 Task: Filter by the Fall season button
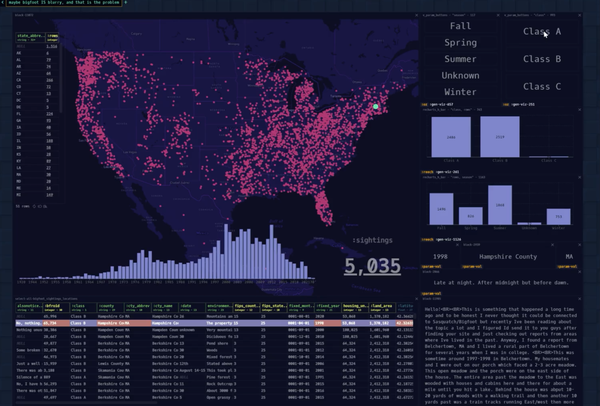[460, 26]
